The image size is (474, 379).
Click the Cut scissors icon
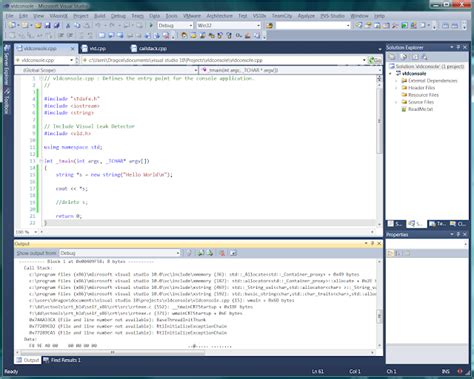click(x=68, y=25)
